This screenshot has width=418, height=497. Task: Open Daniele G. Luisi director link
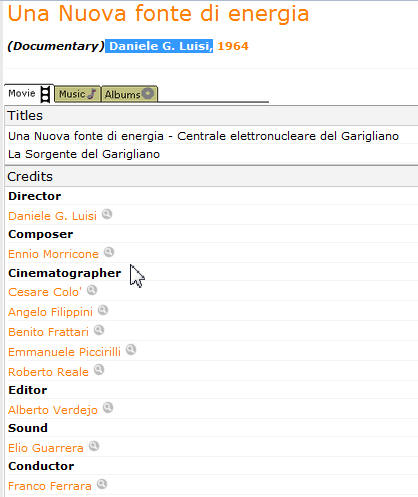coord(52,216)
